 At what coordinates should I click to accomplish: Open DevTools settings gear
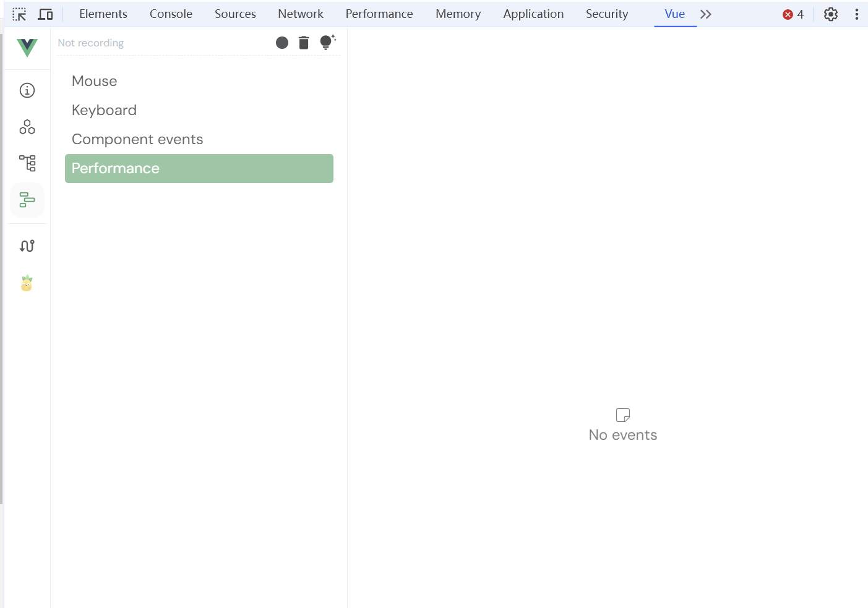pos(831,14)
